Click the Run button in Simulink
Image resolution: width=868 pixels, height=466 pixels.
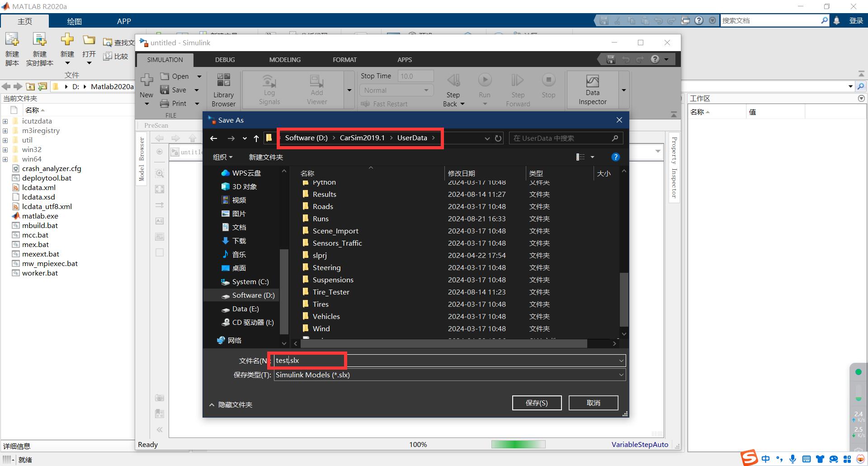(485, 86)
